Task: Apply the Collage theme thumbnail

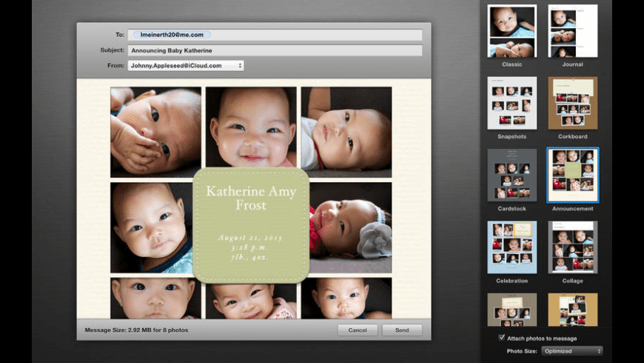Action: click(x=572, y=247)
